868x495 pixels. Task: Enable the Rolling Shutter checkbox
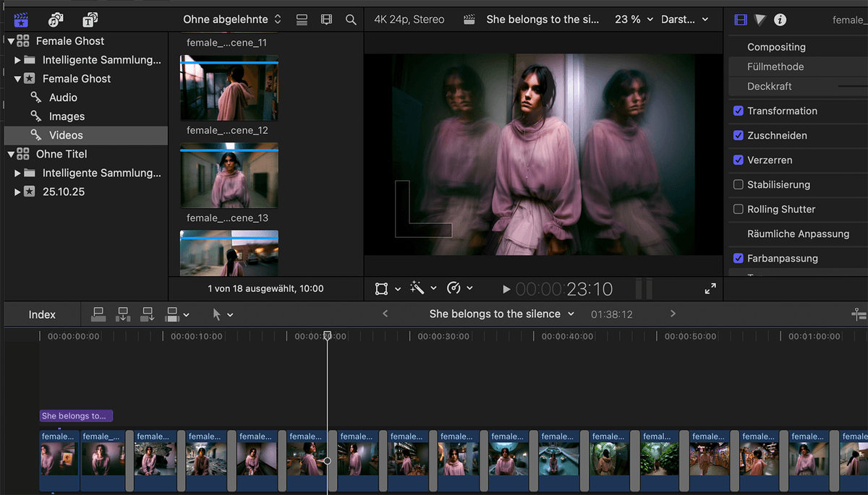738,210
